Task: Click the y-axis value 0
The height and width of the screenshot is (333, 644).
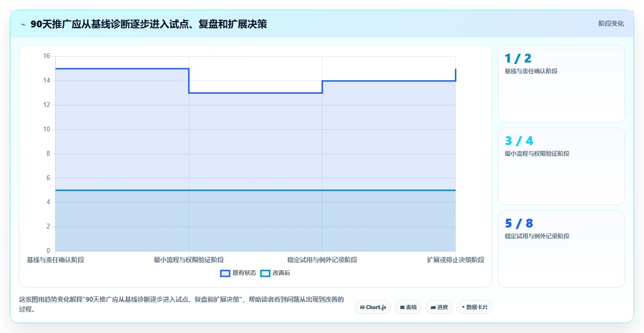Action: click(x=48, y=251)
